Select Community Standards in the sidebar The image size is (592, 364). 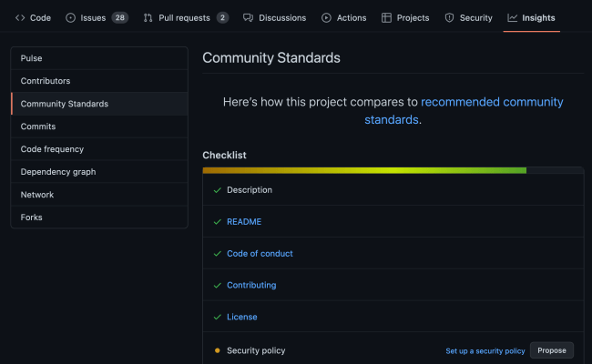(99, 104)
